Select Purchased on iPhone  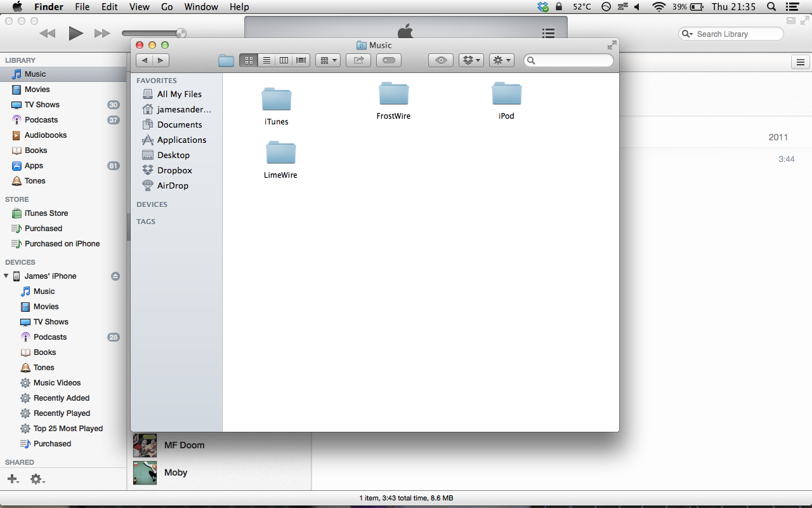pyautogui.click(x=63, y=244)
